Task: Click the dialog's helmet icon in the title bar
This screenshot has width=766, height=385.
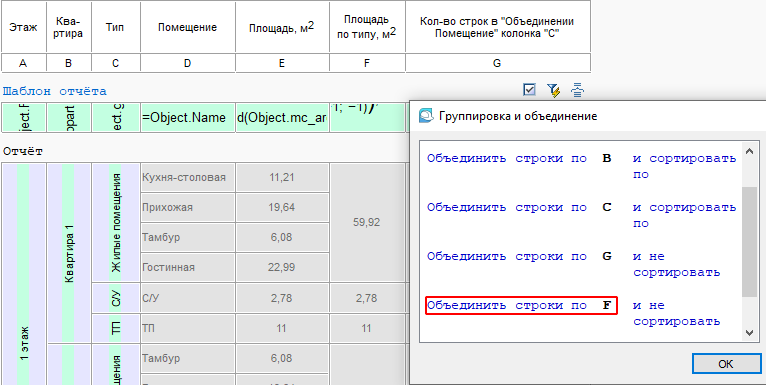Action: click(x=426, y=116)
